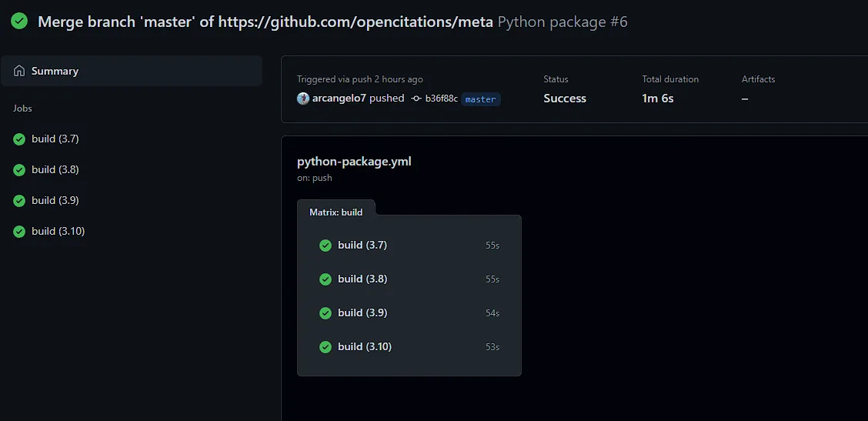Open commit b36f88c link
Viewport: 868px width, 421px height.
tap(441, 99)
